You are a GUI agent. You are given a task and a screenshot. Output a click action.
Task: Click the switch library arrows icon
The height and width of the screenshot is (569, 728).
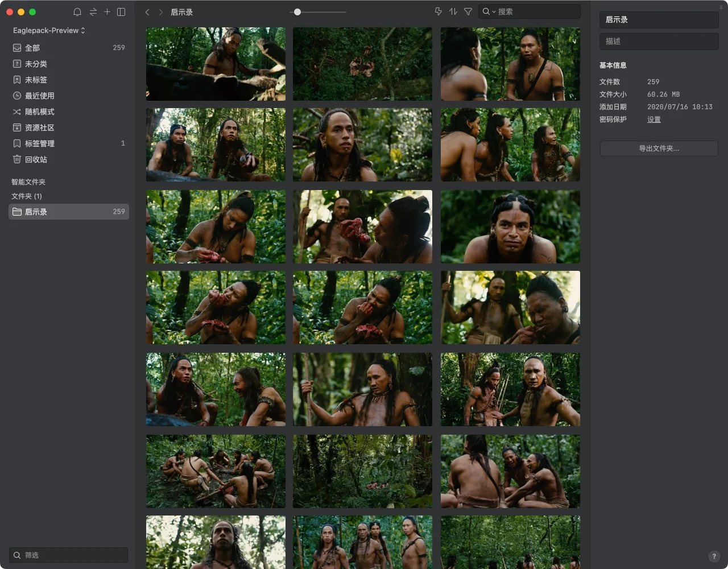[x=93, y=12]
